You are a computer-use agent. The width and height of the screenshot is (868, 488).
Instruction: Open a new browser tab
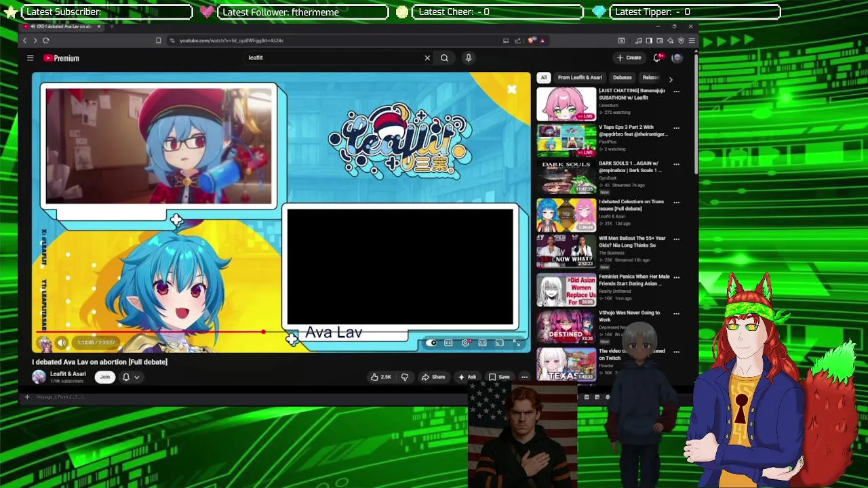point(113,26)
